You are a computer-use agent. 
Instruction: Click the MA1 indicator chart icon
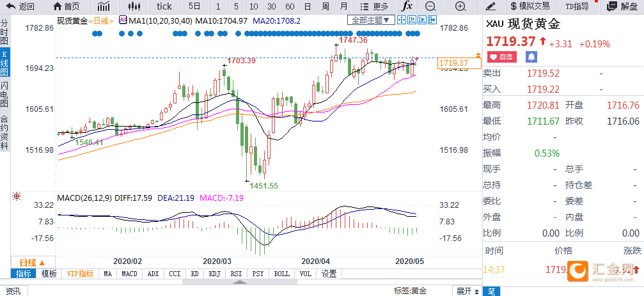(123, 20)
